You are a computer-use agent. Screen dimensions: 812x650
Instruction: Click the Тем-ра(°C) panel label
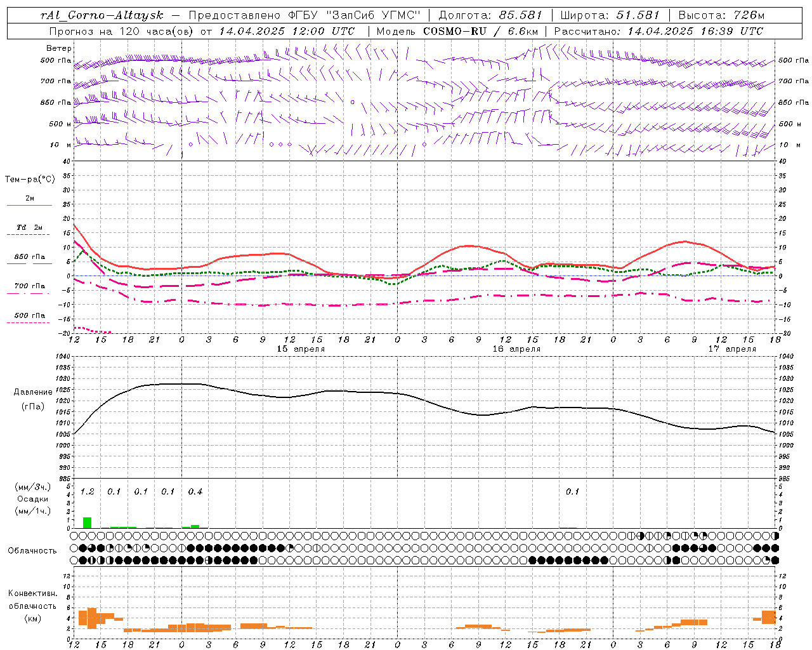pos(30,180)
